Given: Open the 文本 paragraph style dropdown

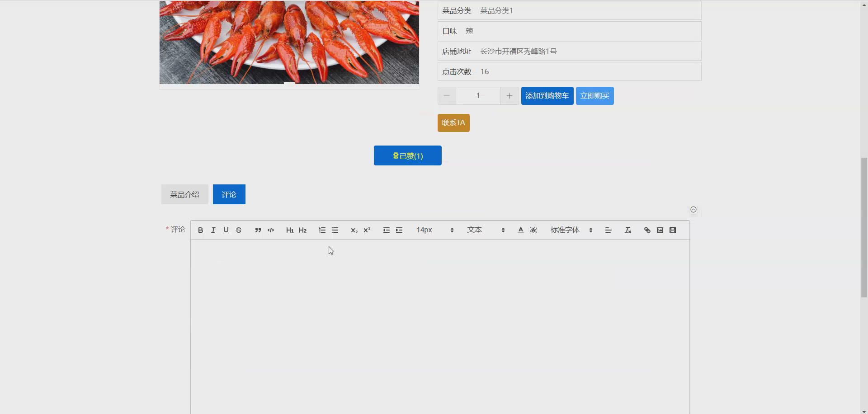Looking at the screenshot, I should click(474, 230).
